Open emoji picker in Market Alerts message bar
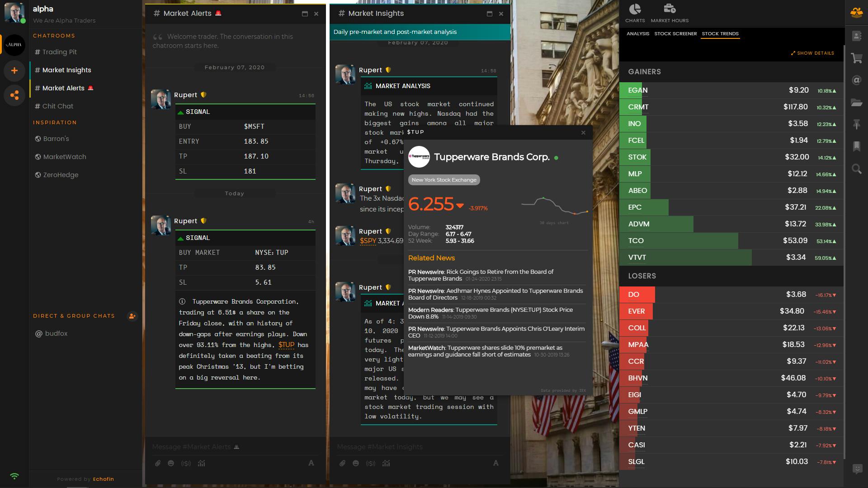This screenshot has height=488, width=868. click(171, 463)
